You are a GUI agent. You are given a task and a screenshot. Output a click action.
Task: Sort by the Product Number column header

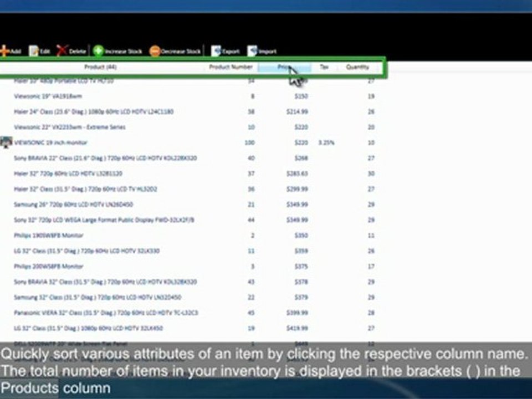231,67
